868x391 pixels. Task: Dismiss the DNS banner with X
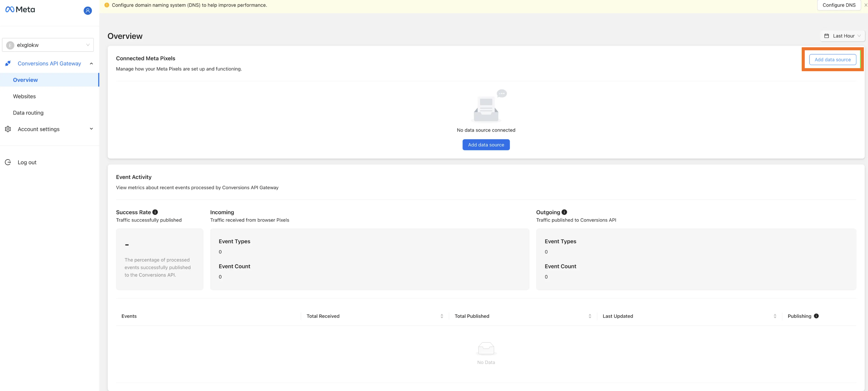(x=865, y=5)
